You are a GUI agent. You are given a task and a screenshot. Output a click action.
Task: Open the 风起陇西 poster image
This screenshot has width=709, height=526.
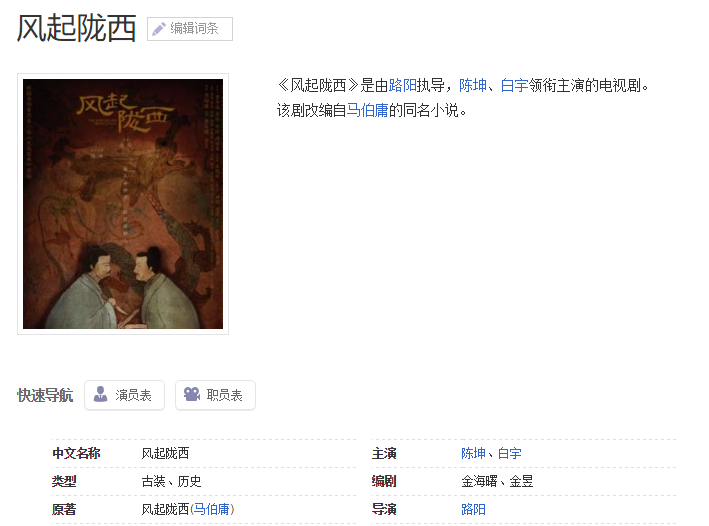(x=123, y=204)
